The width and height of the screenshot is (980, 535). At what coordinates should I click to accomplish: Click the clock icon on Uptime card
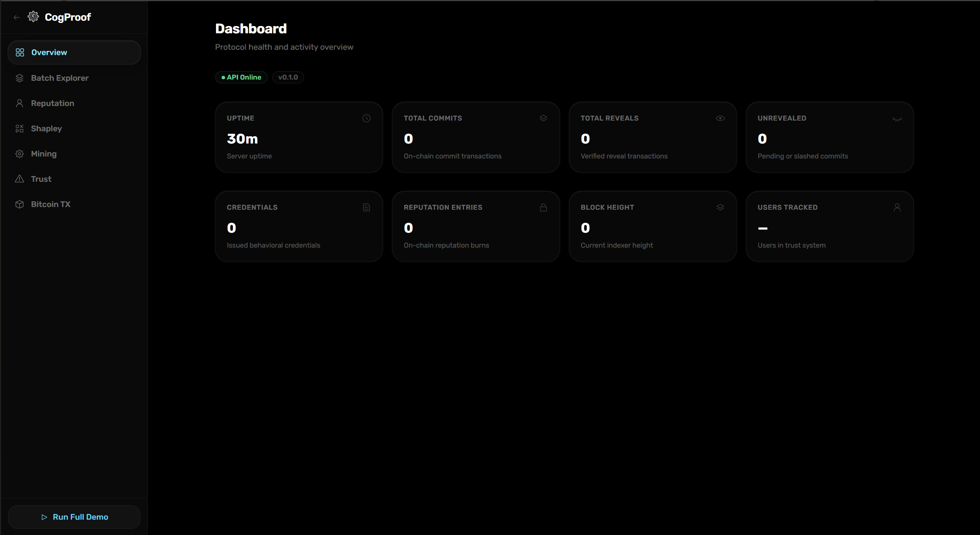tap(366, 118)
